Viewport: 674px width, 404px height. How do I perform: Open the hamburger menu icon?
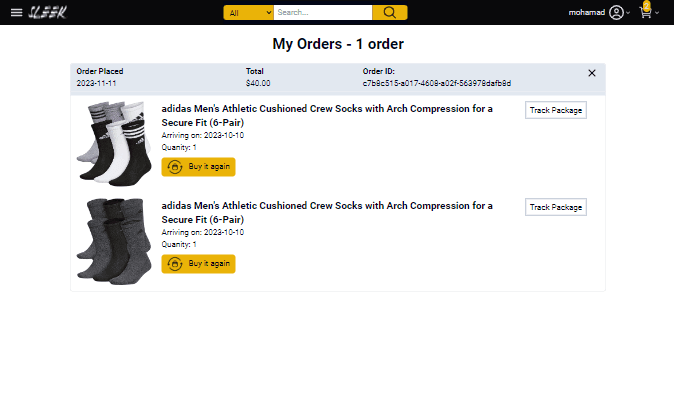tap(16, 13)
